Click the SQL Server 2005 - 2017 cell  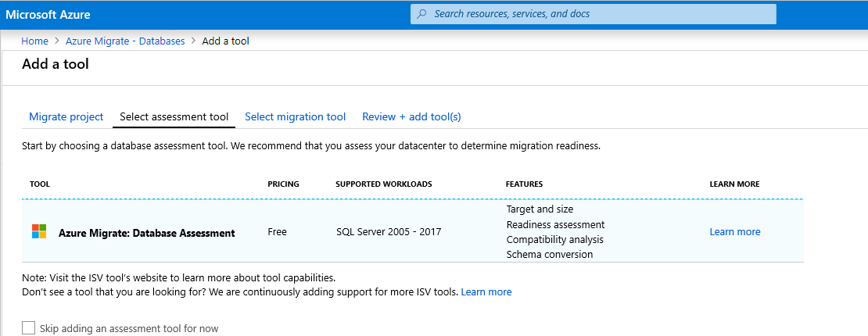[388, 232]
